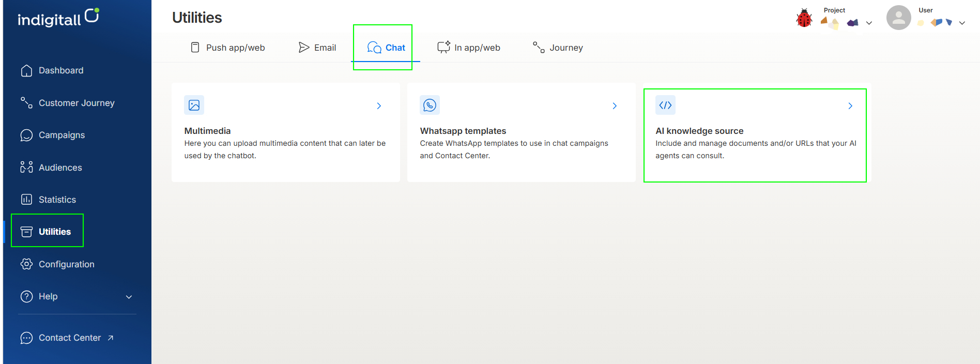
Task: Switch to the Push app/web tab
Action: pos(227,48)
